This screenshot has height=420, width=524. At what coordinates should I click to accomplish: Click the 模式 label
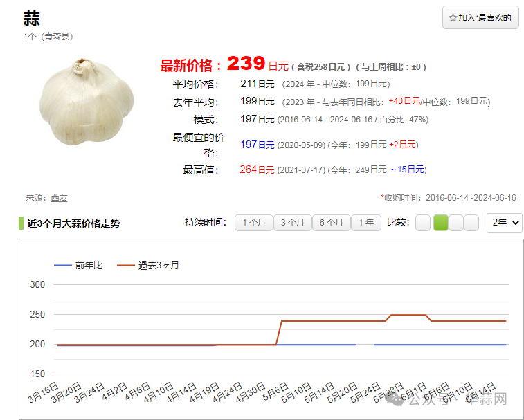coord(206,120)
